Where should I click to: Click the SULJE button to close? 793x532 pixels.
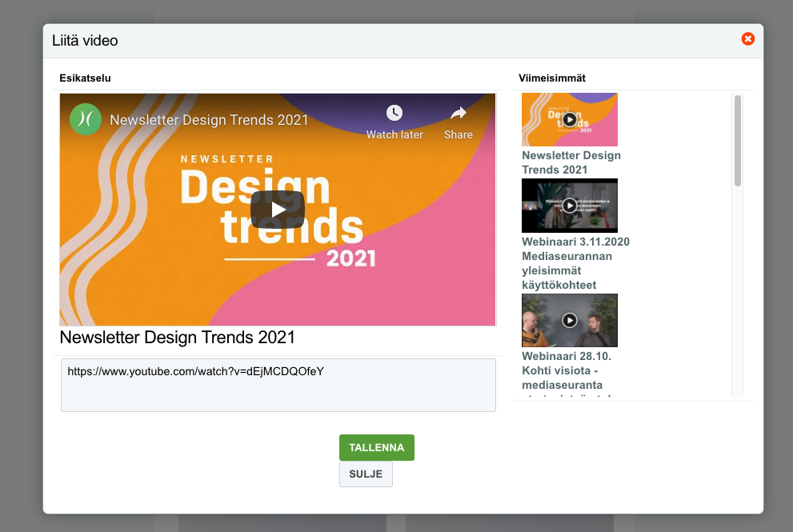(x=366, y=474)
